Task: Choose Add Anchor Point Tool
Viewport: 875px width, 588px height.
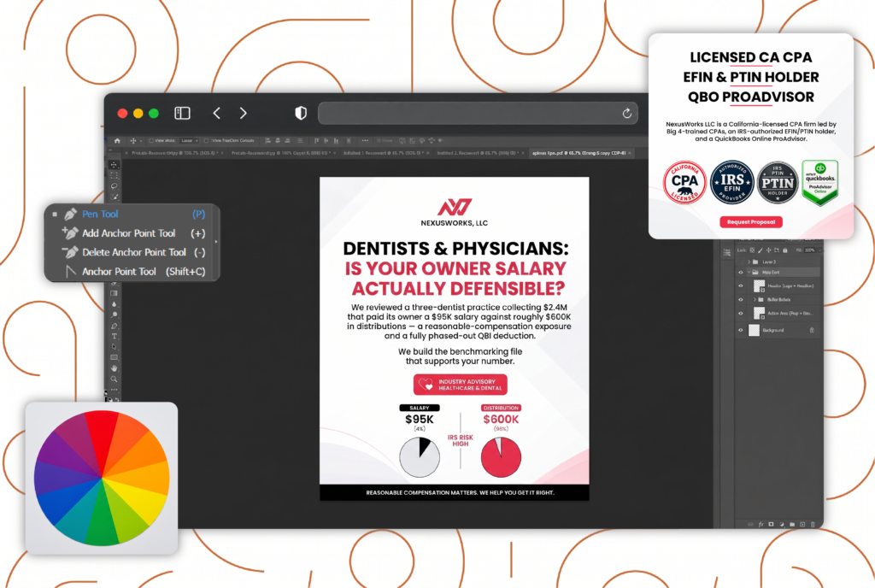Action: [131, 233]
